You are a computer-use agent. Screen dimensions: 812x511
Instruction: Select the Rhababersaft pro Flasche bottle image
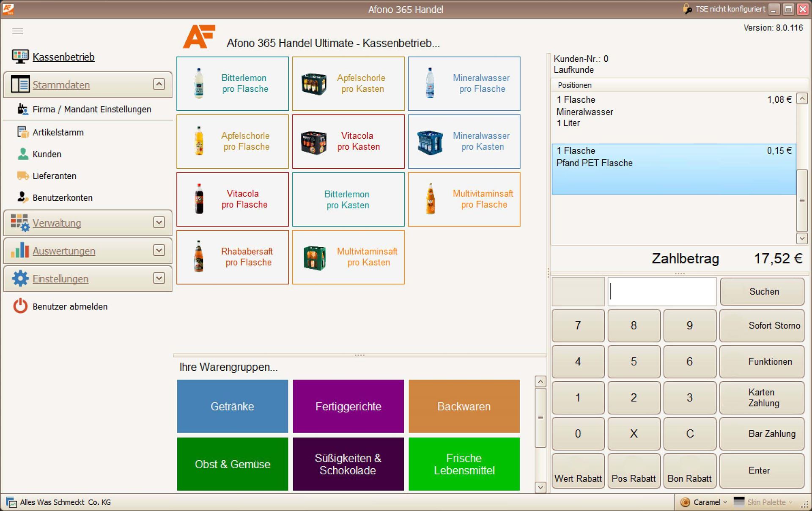coord(199,256)
